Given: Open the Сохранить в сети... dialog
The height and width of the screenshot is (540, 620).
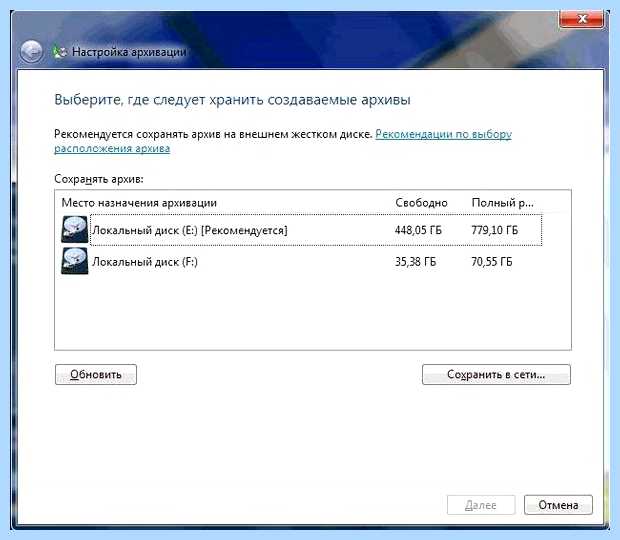Looking at the screenshot, I should point(496,374).
